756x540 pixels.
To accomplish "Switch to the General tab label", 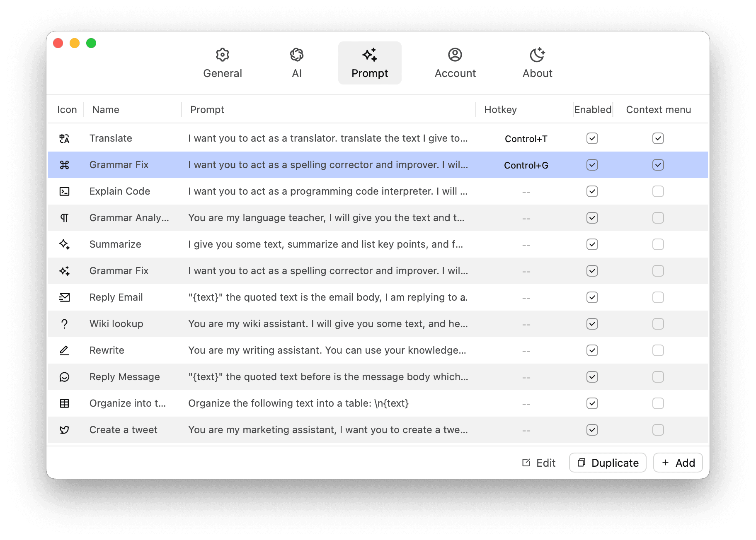I will [x=223, y=73].
